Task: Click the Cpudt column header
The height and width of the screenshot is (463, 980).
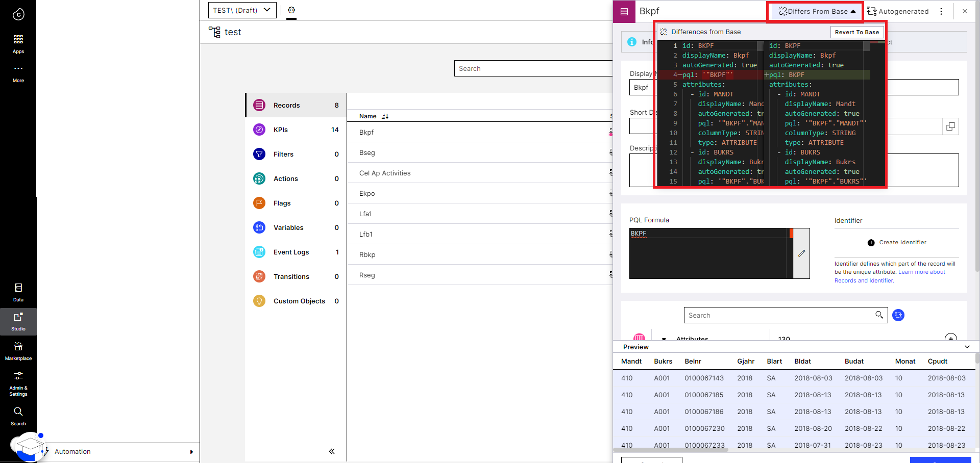Action: pos(937,361)
